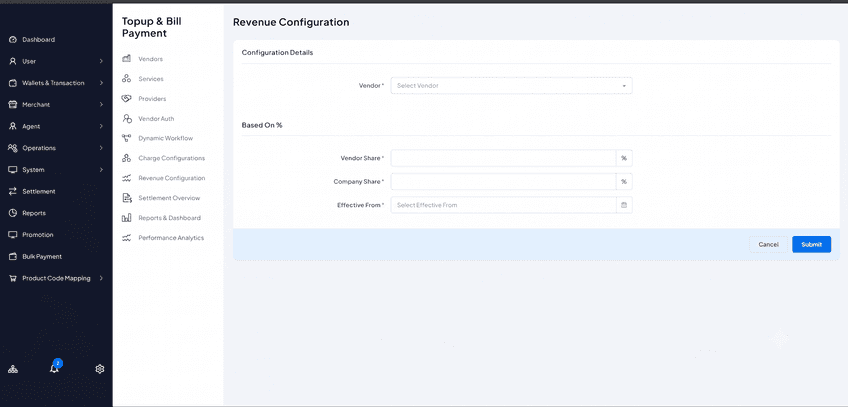This screenshot has height=407, width=848.
Task: Click the Select Effective From date field
Action: click(503, 205)
